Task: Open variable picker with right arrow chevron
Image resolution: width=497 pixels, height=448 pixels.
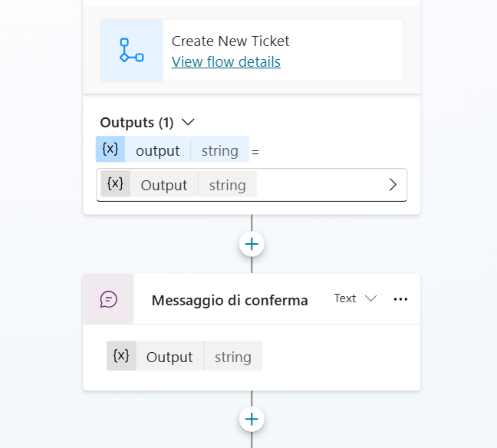Action: (x=393, y=185)
